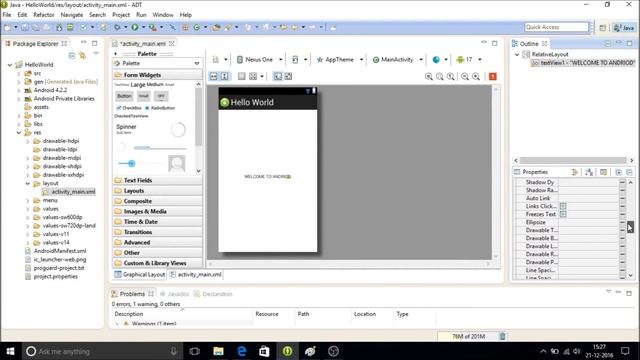
Task: Open the Nexus One device dropdown
Action: (260, 60)
